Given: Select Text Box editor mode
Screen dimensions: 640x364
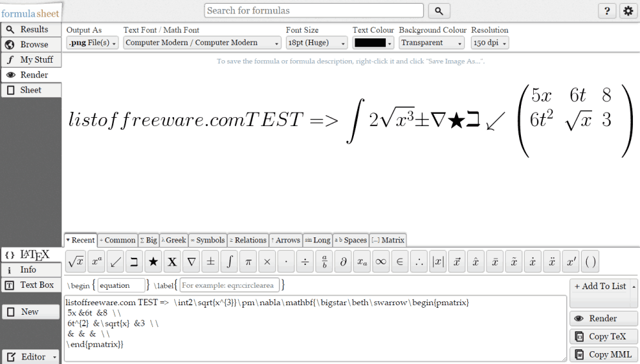Looking at the screenshot, I should [x=31, y=285].
